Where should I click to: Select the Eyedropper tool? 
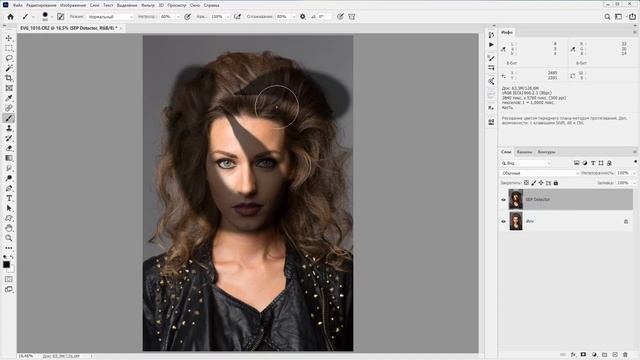(9, 98)
